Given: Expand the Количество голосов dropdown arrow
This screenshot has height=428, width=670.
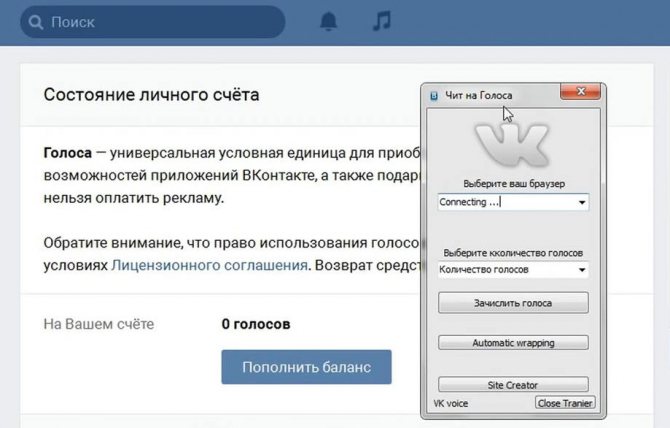Looking at the screenshot, I should click(582, 270).
